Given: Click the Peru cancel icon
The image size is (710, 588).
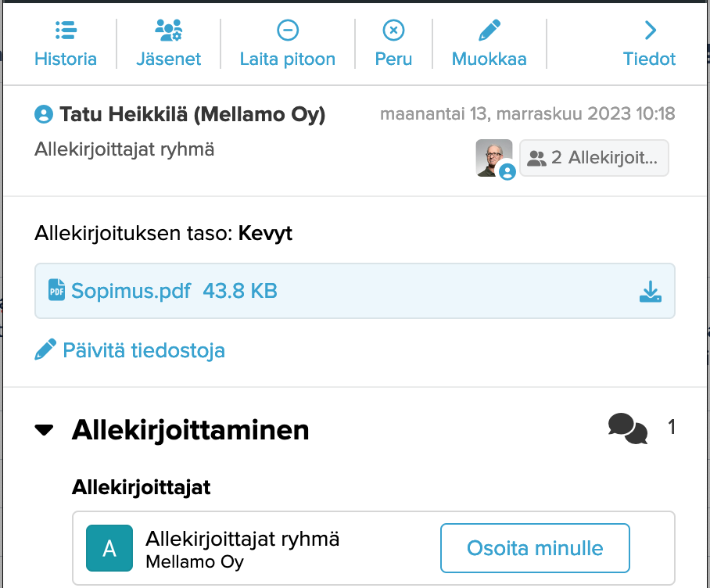Looking at the screenshot, I should coord(393,30).
